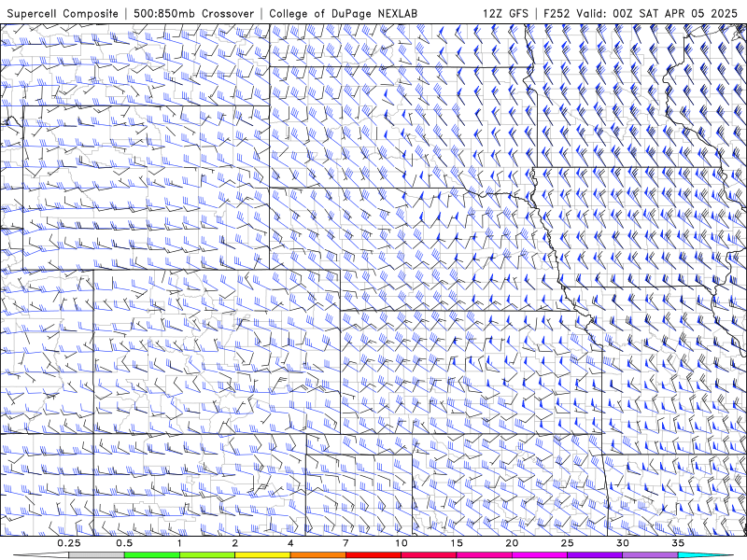Screen dimensions: 747x560
Task: Click the magenta 20–25 color bar segment
Action: point(540,555)
